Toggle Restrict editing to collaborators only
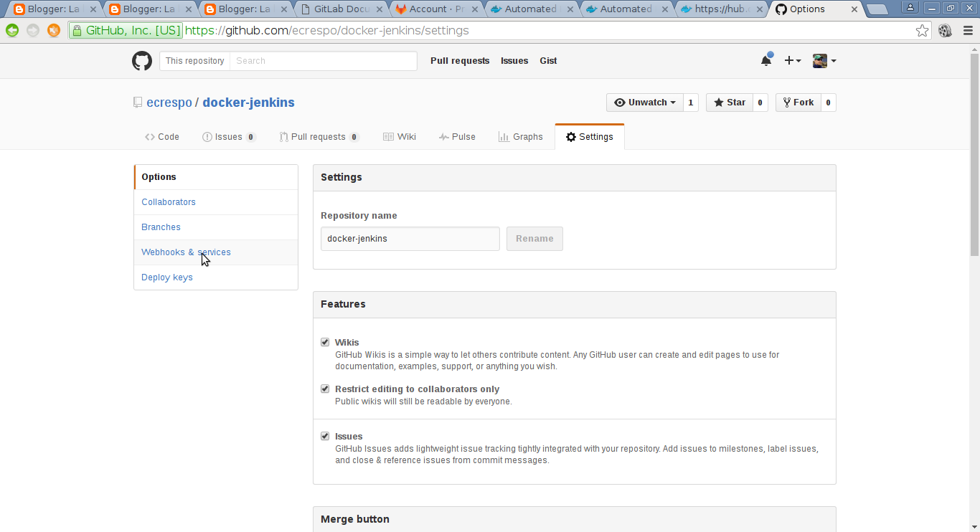Image resolution: width=980 pixels, height=532 pixels. [325, 389]
